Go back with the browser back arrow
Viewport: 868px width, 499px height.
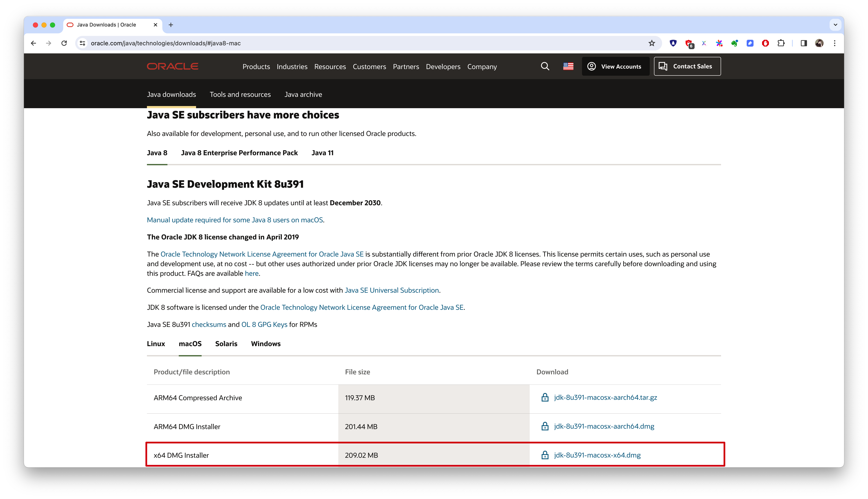coord(33,43)
